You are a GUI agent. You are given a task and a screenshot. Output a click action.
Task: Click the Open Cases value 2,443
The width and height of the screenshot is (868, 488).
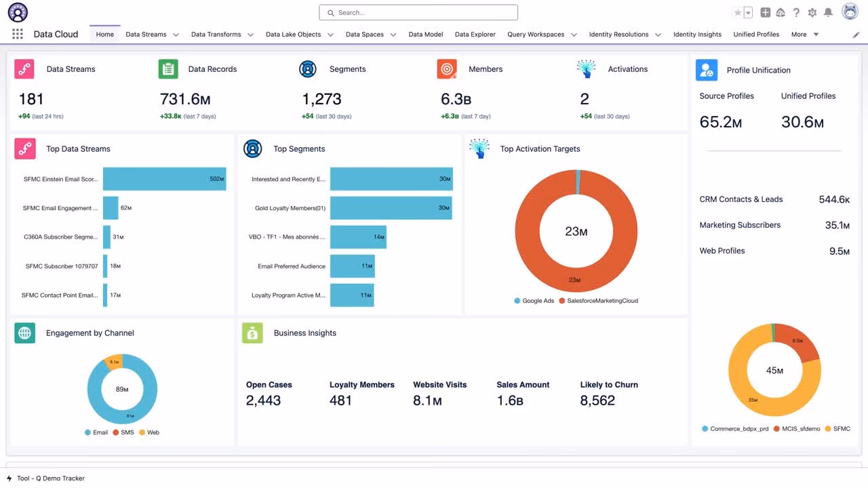[x=263, y=401]
